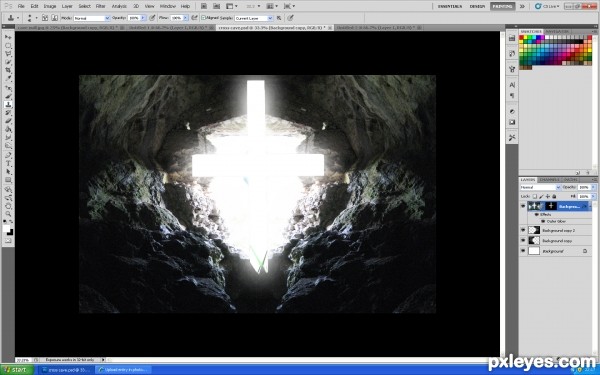Open the CS Live dropdown
Screen dimensions: 600x375
point(547,6)
